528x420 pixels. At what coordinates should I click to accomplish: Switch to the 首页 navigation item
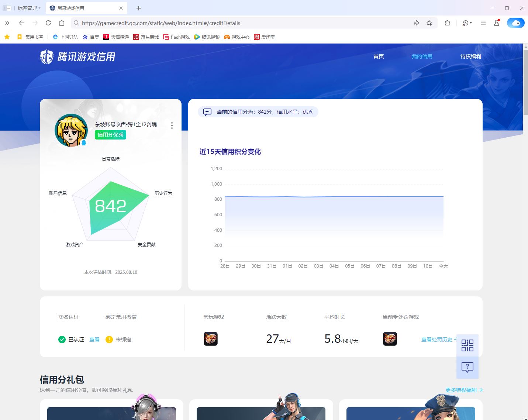(378, 56)
